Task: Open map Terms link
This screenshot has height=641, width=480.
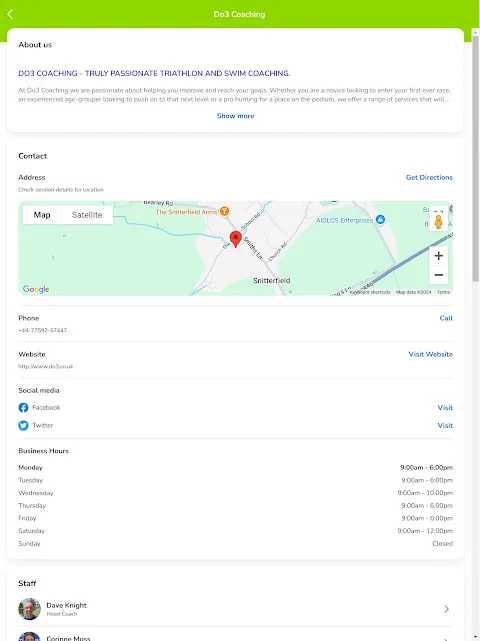Action: pyautogui.click(x=443, y=292)
